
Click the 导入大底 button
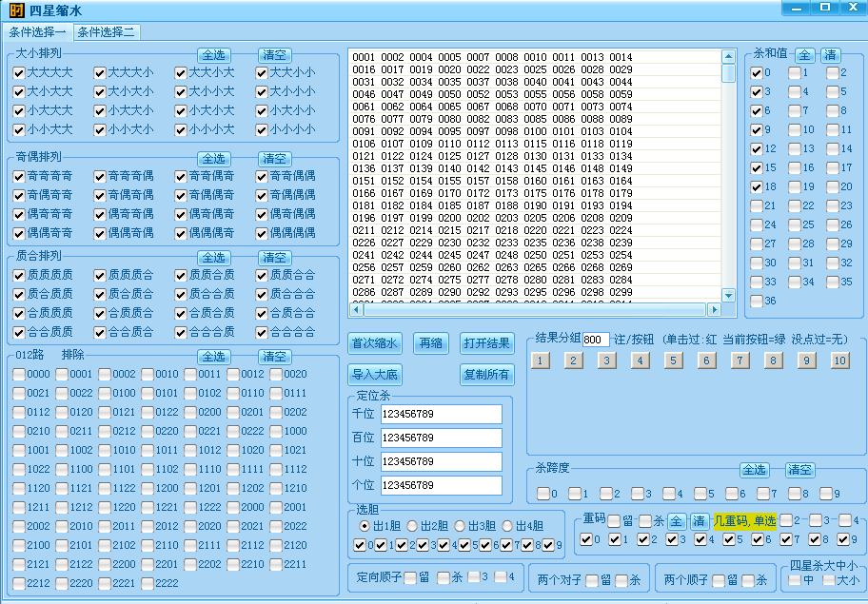click(375, 375)
